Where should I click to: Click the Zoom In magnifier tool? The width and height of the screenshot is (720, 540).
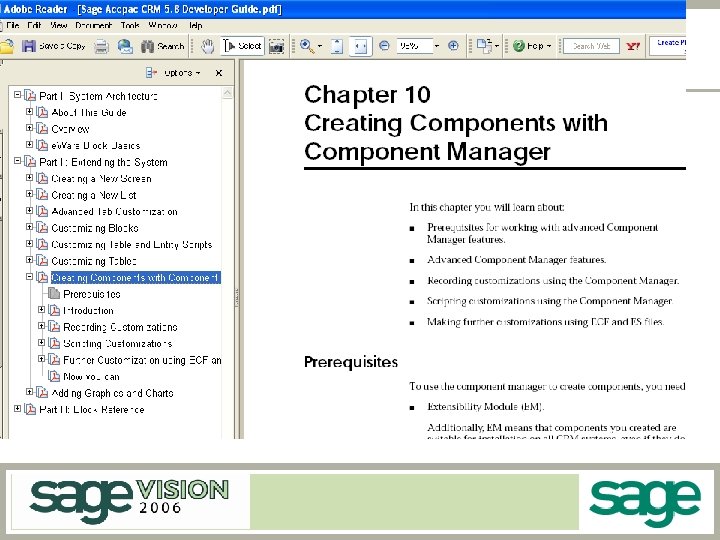tap(306, 46)
